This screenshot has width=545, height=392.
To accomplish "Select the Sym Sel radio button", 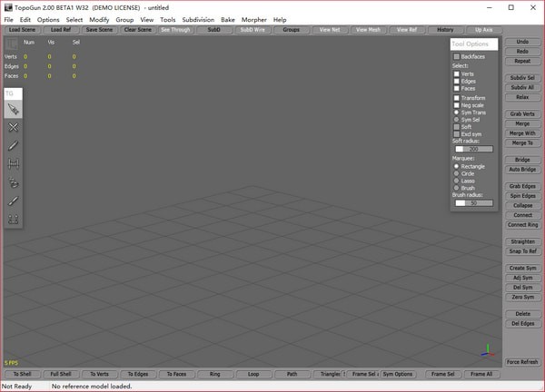I will click(457, 119).
